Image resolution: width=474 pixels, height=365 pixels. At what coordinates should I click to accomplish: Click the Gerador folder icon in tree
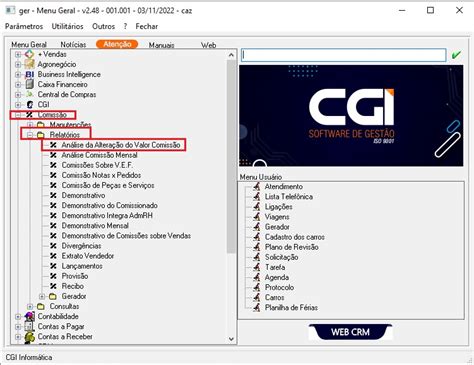coord(53,296)
